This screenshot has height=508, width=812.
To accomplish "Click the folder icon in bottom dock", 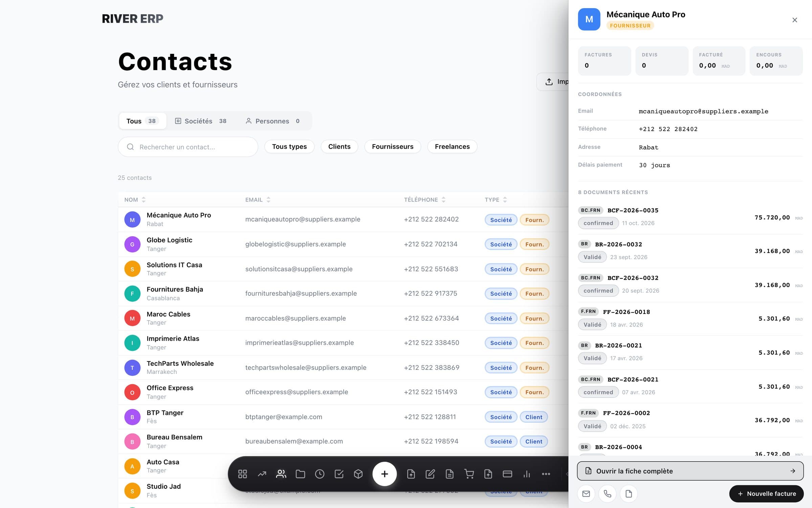I will point(300,474).
